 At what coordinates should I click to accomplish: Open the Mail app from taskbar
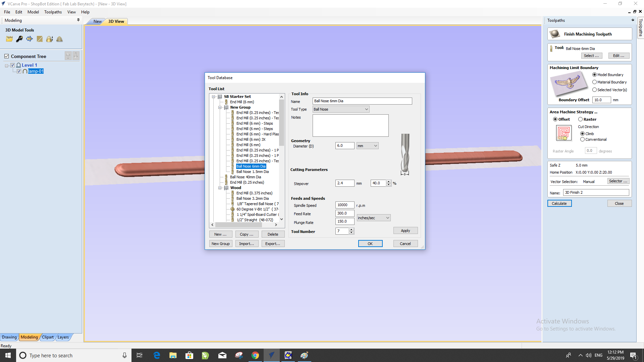tap(222, 355)
